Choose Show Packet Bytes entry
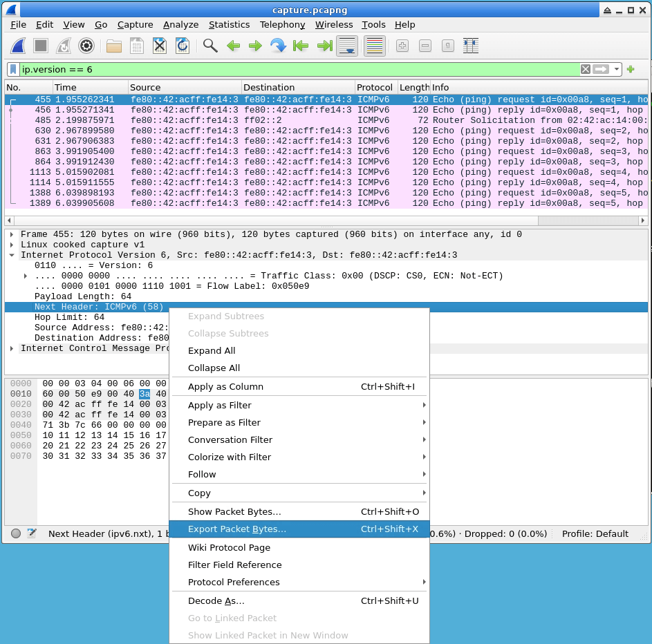The image size is (652, 644). tap(299, 512)
